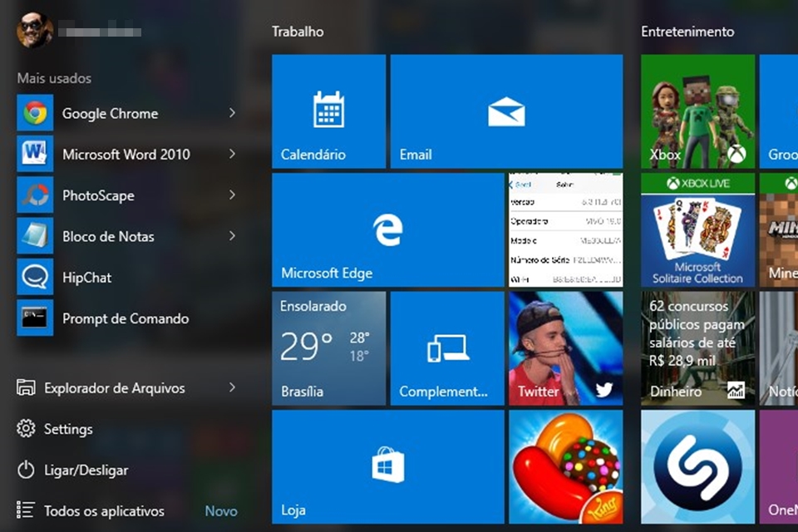Open Bloco de Notas icon
This screenshot has width=798, height=532.
[35, 236]
